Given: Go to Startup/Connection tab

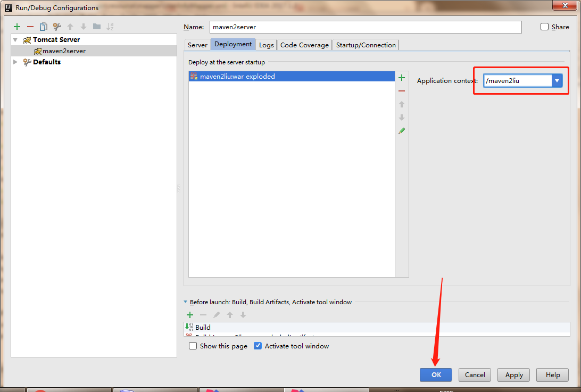Looking at the screenshot, I should (366, 45).
